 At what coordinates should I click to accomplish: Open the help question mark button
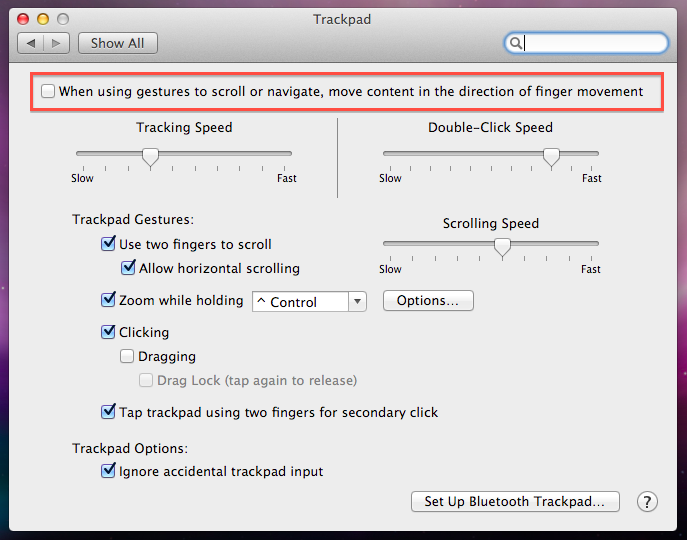pyautogui.click(x=647, y=502)
